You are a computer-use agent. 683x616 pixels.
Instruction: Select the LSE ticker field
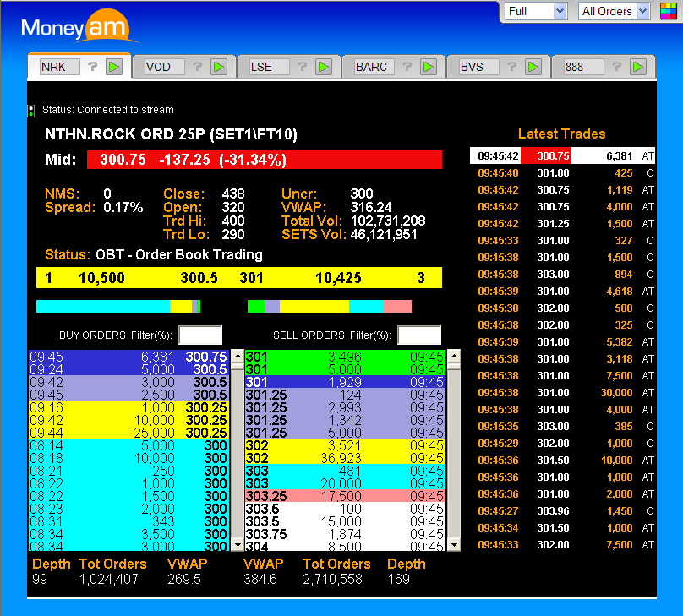(269, 67)
